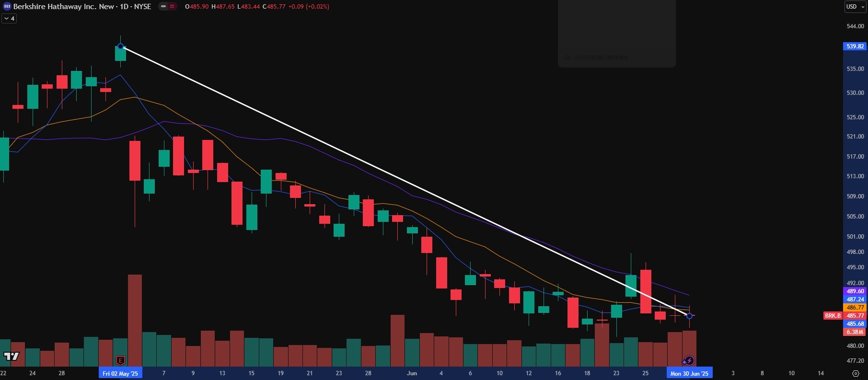Open the USD currency dropdown

point(855,6)
